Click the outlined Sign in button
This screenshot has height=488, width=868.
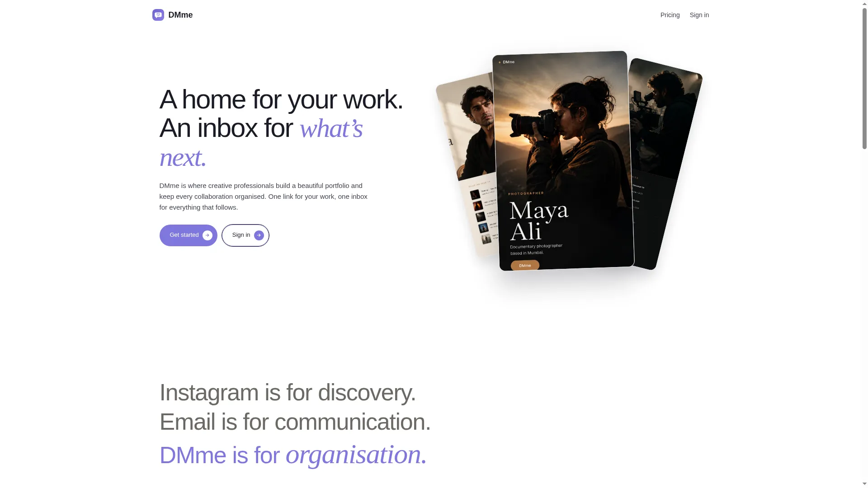tap(245, 235)
